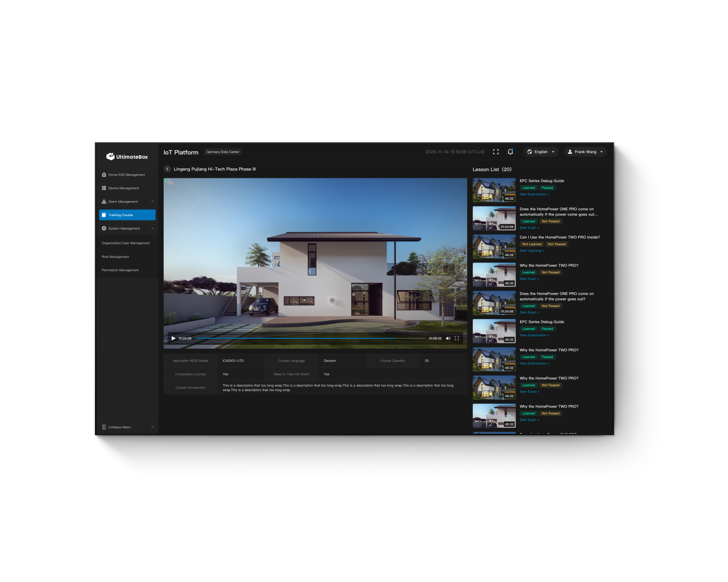Click the 'Not Learned' status tag
This screenshot has width=728, height=582.
pos(532,244)
